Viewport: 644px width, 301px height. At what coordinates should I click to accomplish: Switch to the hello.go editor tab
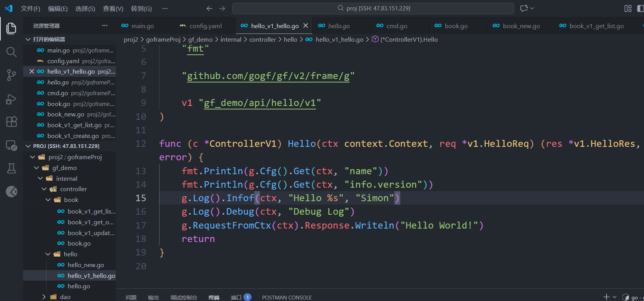tap(341, 26)
